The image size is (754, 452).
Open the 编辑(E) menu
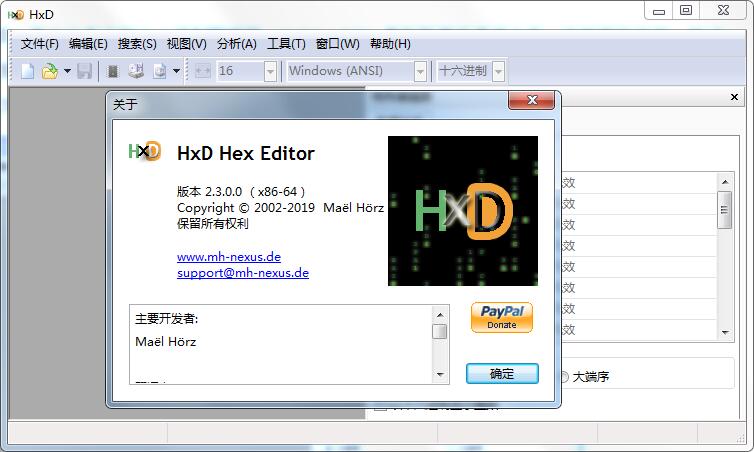click(88, 44)
